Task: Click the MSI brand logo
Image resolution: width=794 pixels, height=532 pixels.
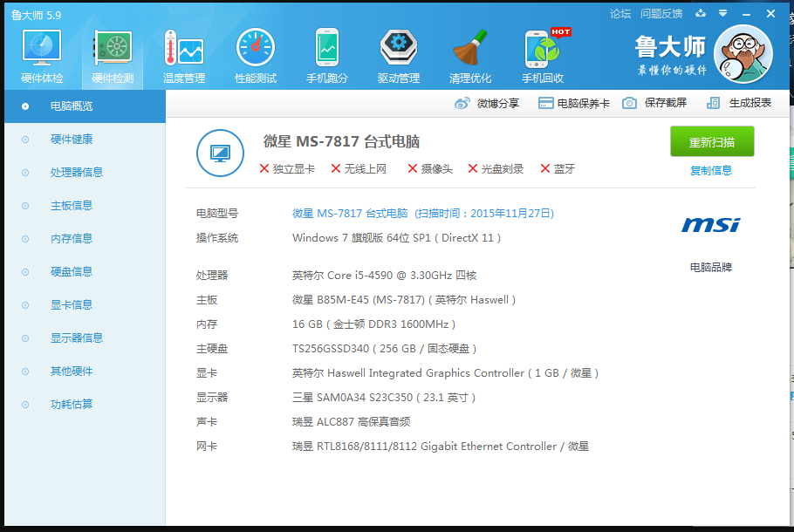Action: pos(710,225)
